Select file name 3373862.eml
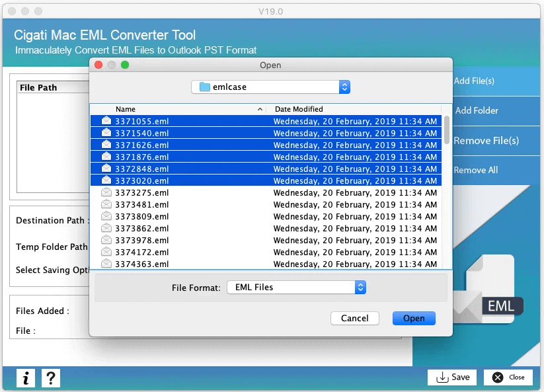 [x=142, y=229]
